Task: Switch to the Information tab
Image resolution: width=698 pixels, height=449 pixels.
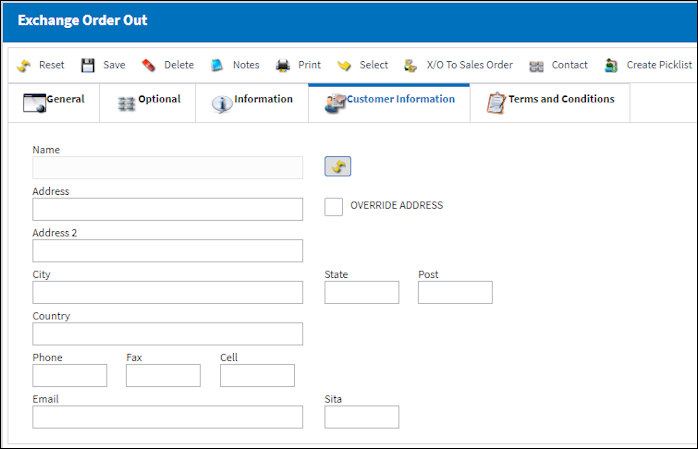Action: [252, 103]
